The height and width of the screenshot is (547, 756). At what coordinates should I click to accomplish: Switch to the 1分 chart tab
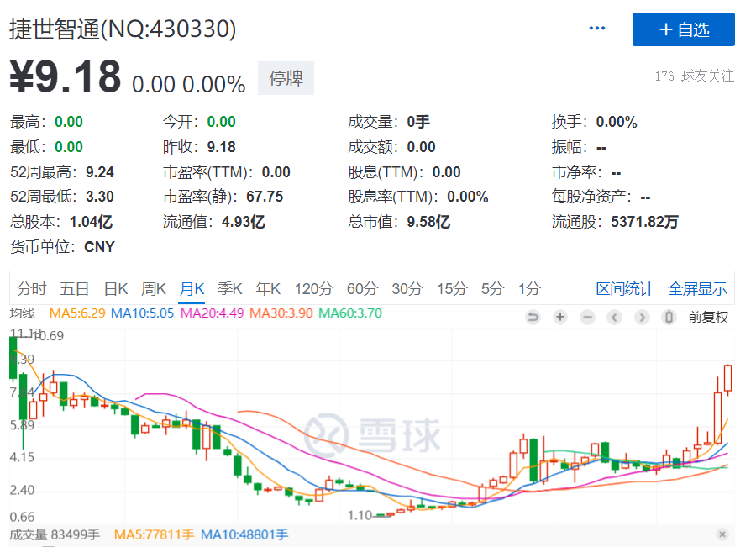pyautogui.click(x=529, y=289)
